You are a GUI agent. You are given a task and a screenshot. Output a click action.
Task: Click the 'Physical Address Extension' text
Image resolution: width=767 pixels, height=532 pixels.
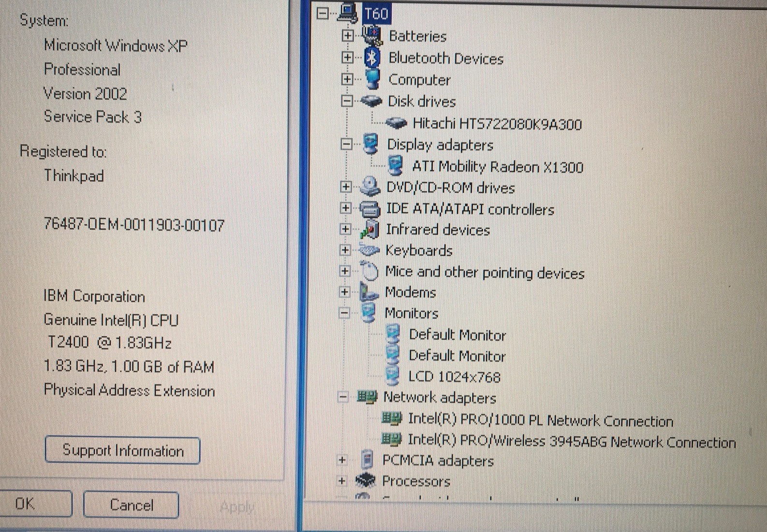129,390
